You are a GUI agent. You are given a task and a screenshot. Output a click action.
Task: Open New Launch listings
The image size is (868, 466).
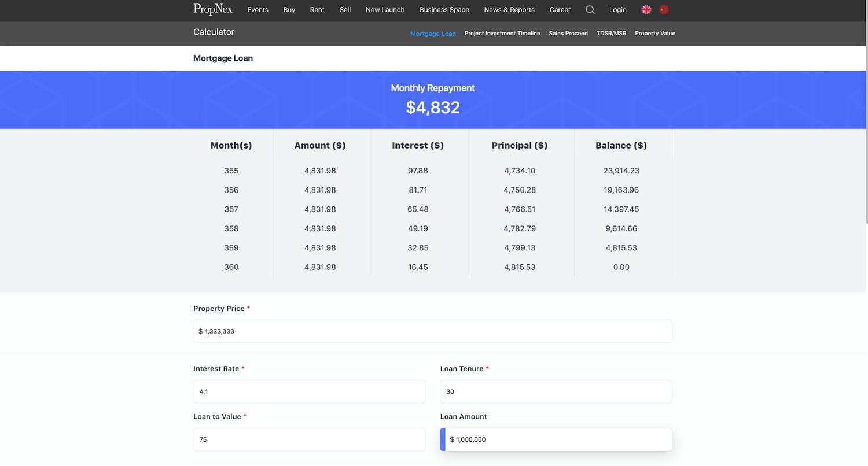tap(385, 10)
